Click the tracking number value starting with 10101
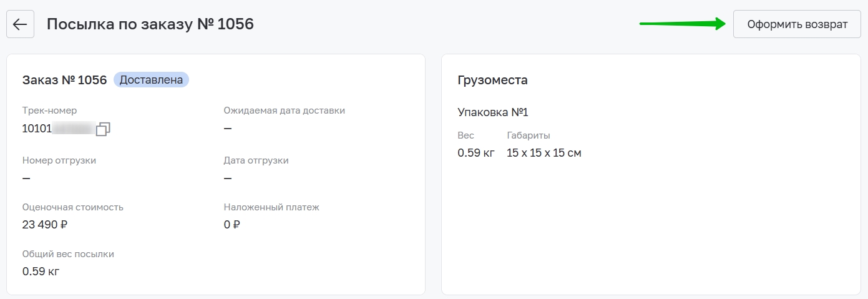The height and width of the screenshot is (299, 868). [x=57, y=129]
